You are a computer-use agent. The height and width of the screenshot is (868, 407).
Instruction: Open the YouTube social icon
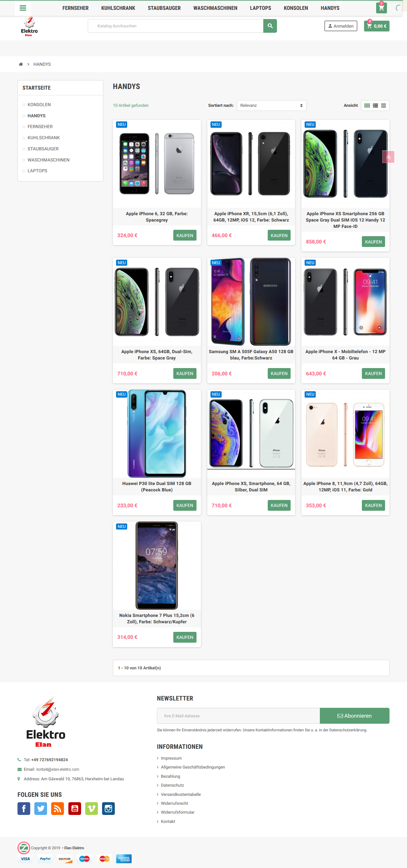[x=74, y=808]
